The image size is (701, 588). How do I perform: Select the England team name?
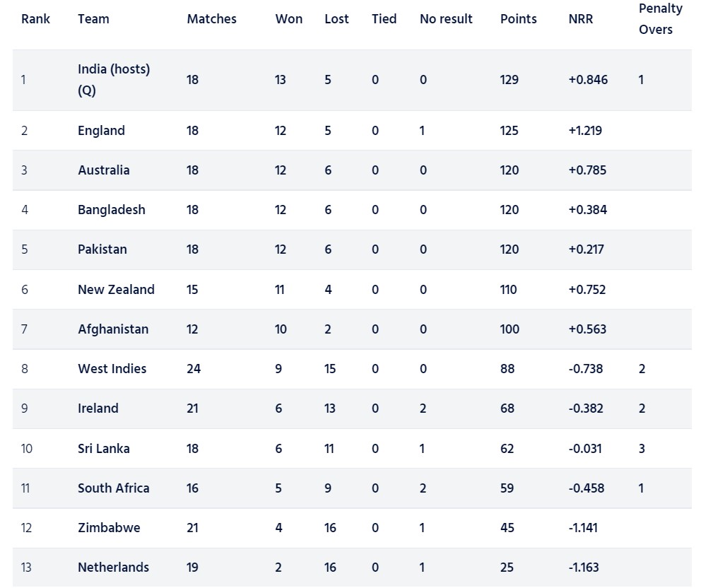tap(101, 131)
